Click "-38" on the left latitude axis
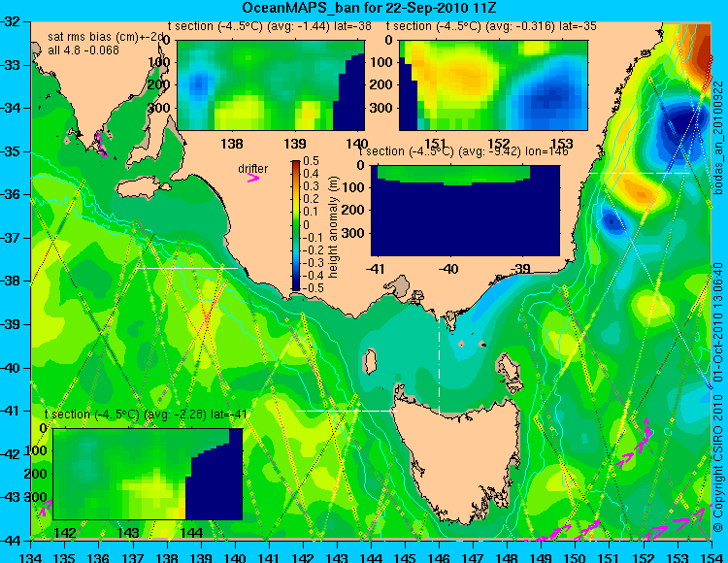Image resolution: width=728 pixels, height=563 pixels. (11, 281)
